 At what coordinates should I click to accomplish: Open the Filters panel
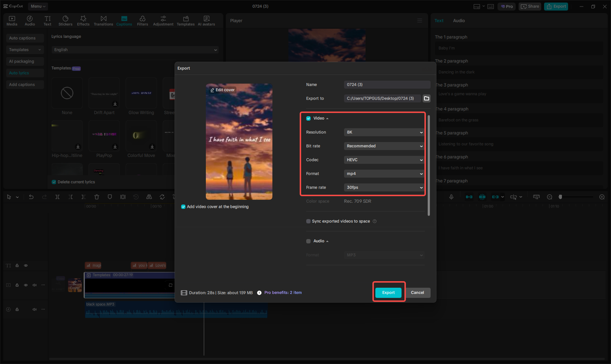[x=142, y=20]
